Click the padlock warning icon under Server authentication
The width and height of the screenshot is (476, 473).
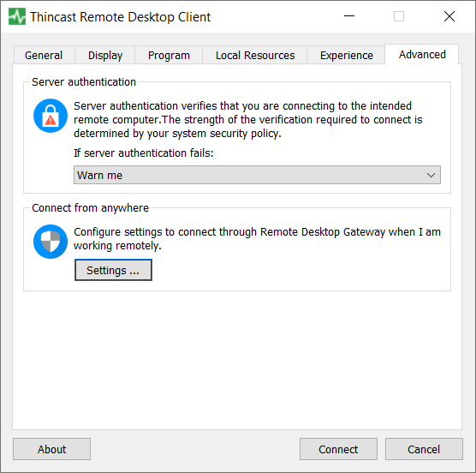(x=51, y=116)
